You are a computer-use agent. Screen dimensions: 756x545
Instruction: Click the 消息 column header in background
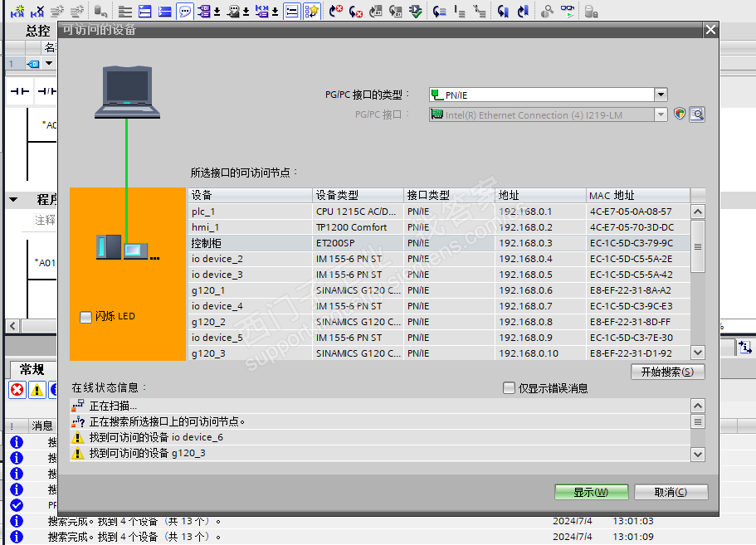coord(42,426)
